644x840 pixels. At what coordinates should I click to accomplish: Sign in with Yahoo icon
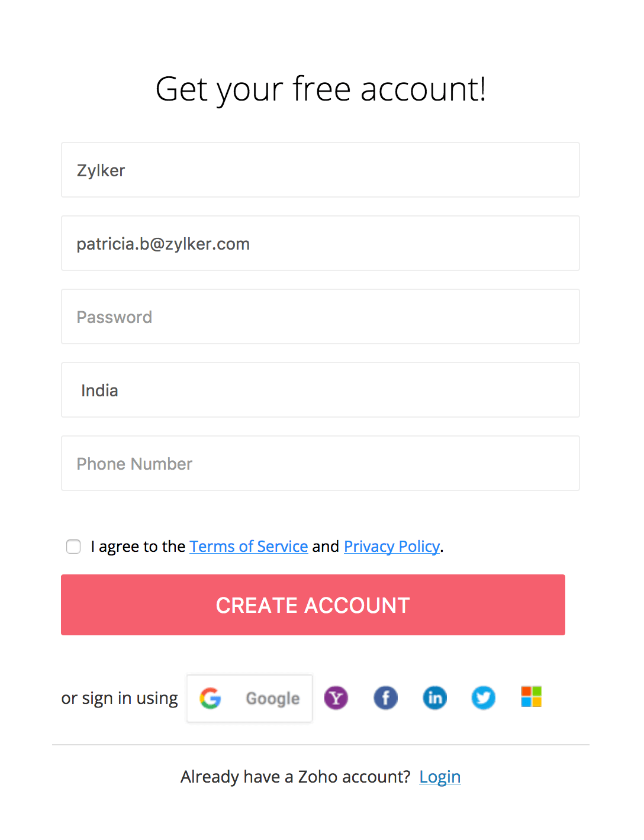point(336,698)
